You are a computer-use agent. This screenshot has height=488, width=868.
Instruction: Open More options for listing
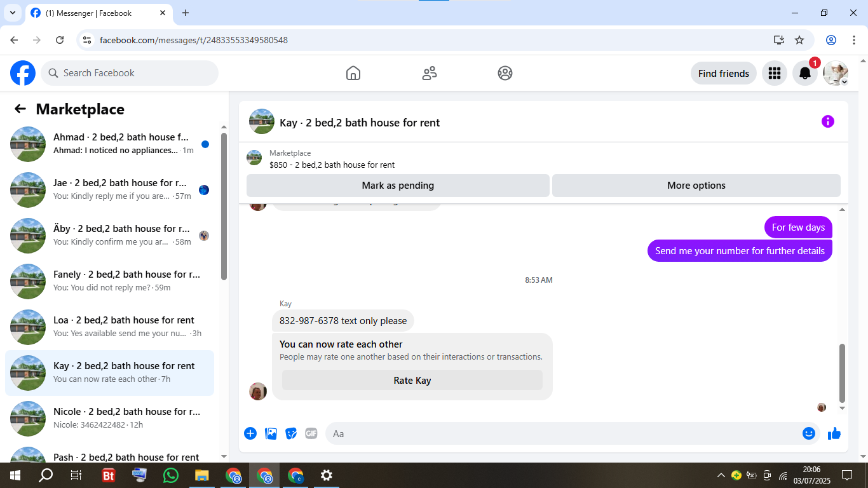[696, 186]
